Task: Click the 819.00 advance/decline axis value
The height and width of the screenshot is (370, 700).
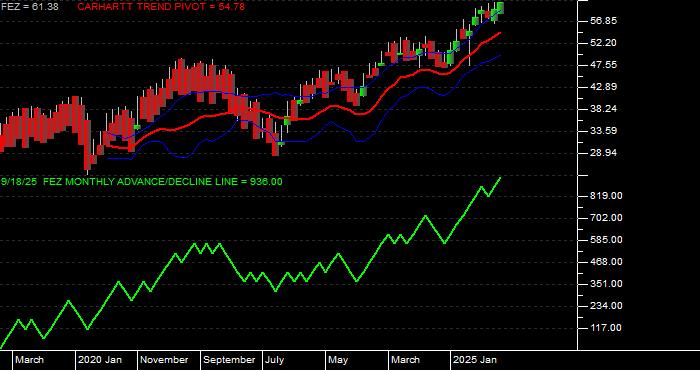Action: coord(606,196)
